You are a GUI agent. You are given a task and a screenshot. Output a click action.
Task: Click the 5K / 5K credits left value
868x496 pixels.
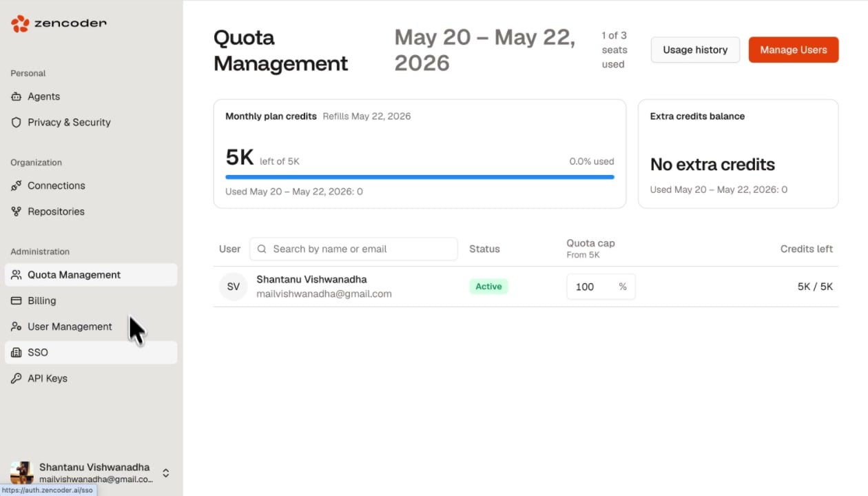coord(815,287)
